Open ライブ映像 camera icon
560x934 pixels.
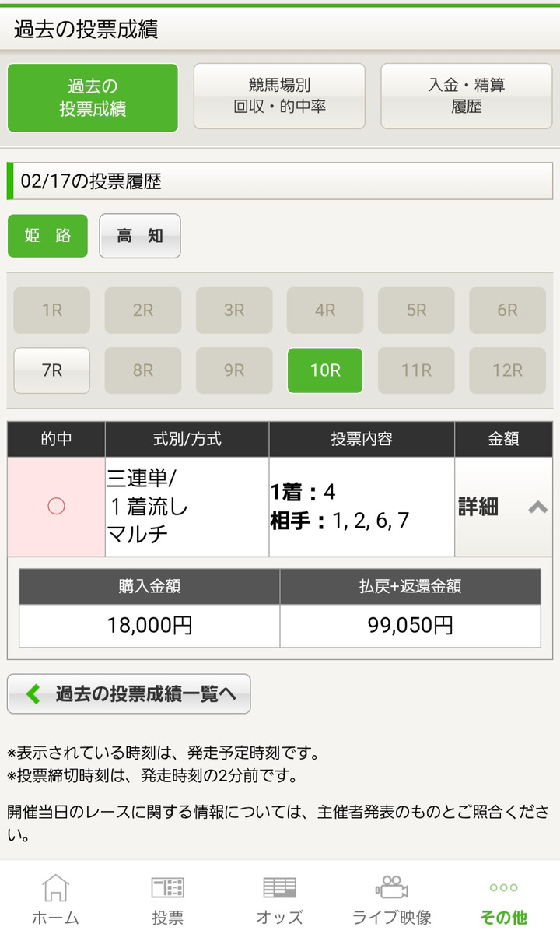(391, 888)
